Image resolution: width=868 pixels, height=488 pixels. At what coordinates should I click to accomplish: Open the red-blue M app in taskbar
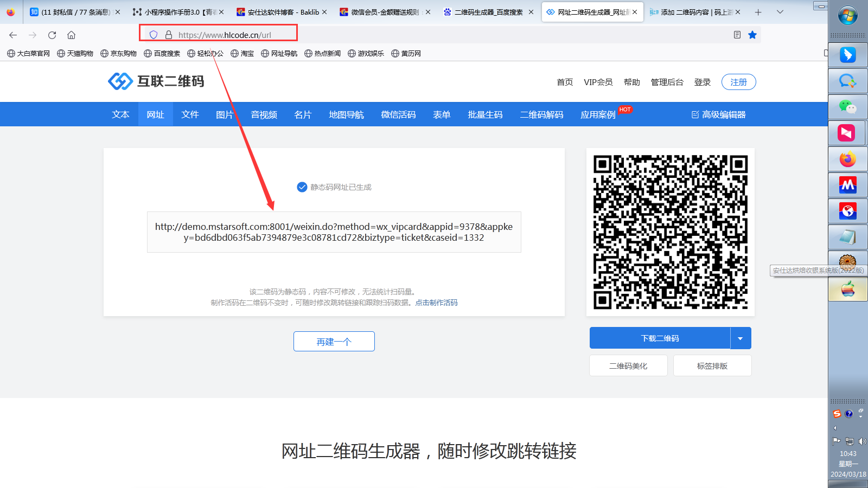point(847,185)
